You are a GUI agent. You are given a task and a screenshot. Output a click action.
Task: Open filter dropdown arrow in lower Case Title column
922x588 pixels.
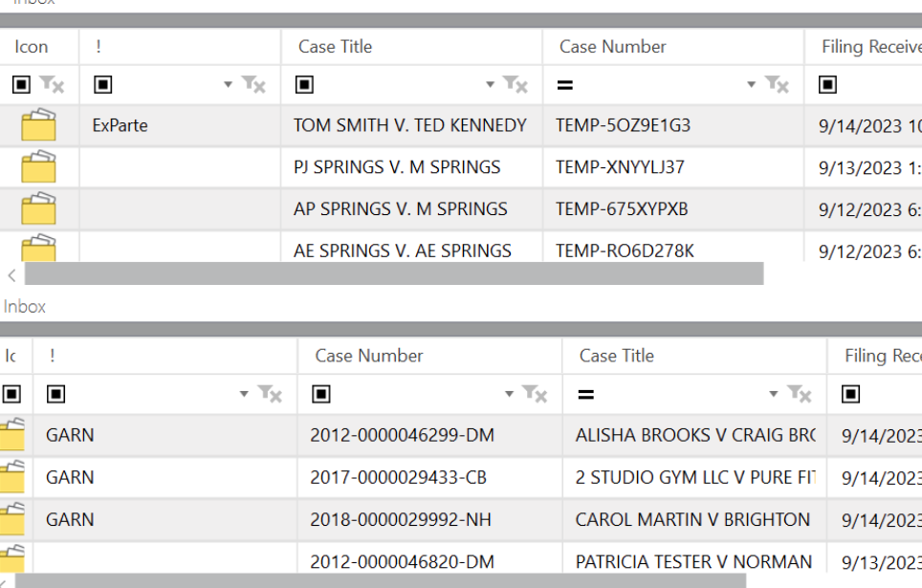click(773, 394)
